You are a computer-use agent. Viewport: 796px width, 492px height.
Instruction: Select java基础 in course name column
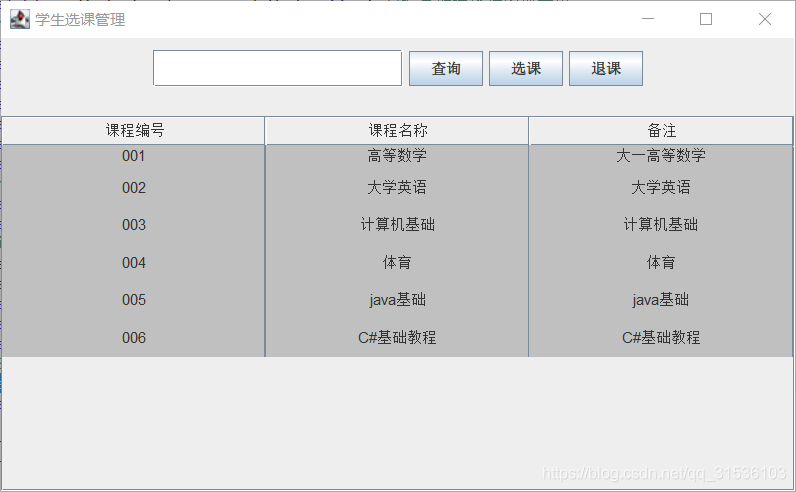(397, 300)
